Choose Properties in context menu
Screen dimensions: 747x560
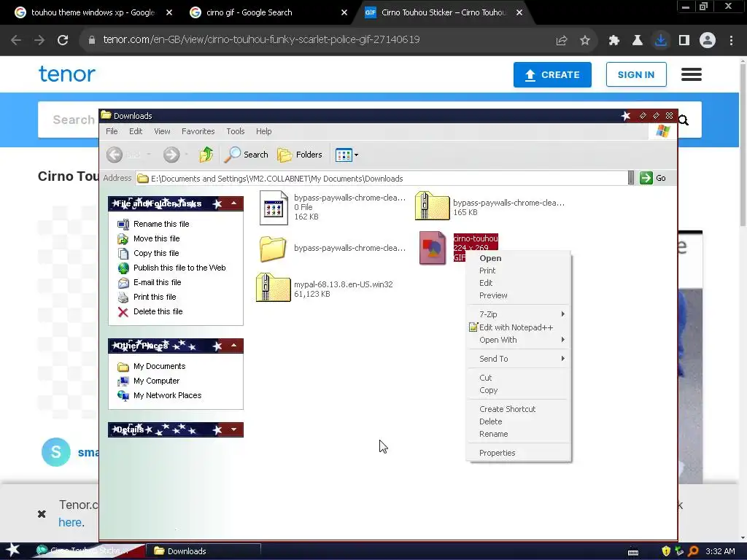(x=519, y=453)
